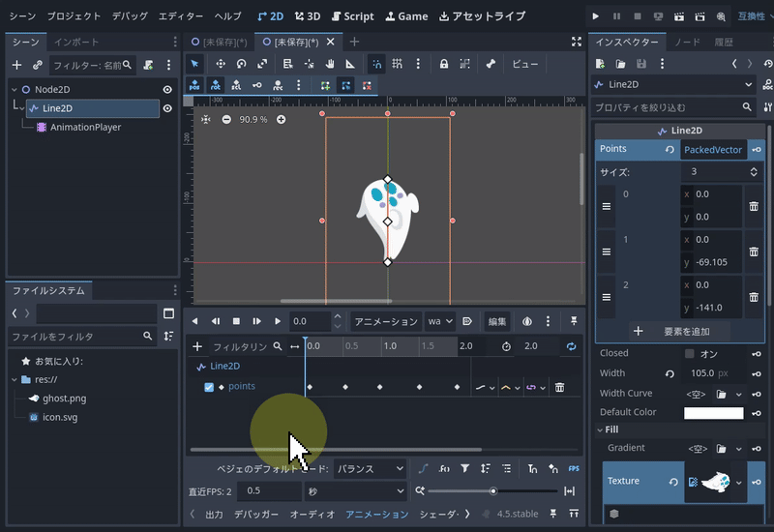Select the Move mode tool in viewport toolbar

pyautogui.click(x=219, y=64)
